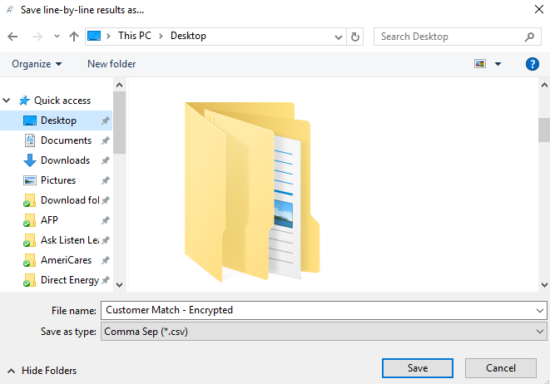Image resolution: width=550 pixels, height=384 pixels.
Task: Click file list scroll up arrow
Action: tap(544, 85)
